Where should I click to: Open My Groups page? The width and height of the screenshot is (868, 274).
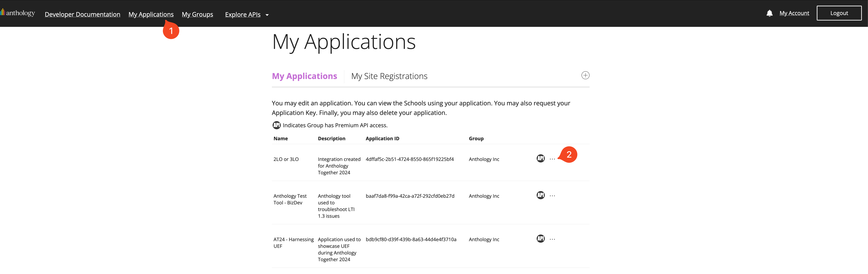point(197,14)
